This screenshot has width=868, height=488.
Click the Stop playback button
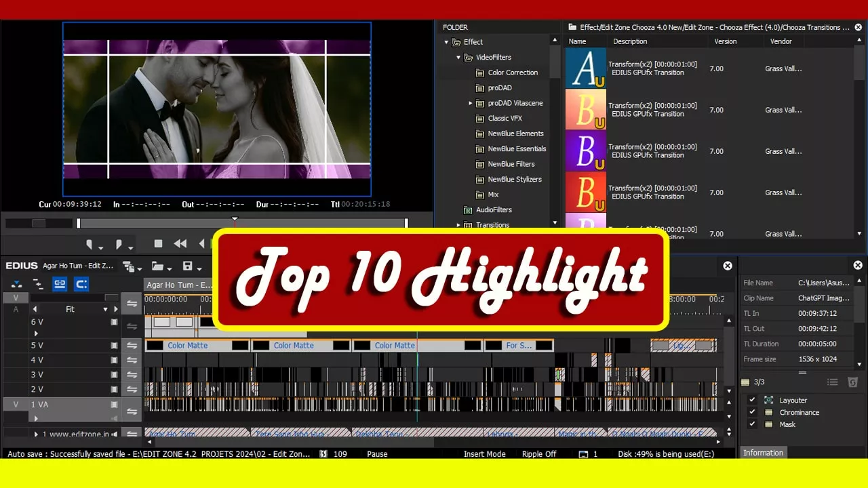pyautogui.click(x=158, y=244)
